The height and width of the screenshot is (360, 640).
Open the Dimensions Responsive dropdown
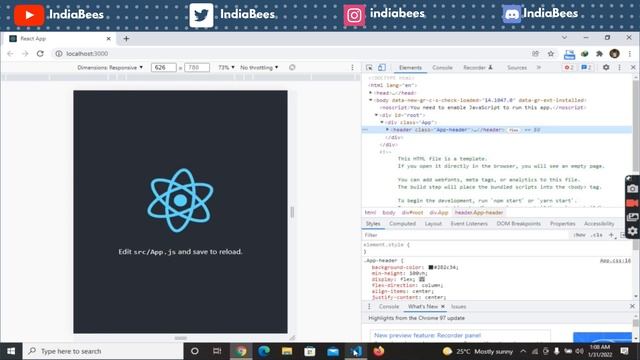(x=110, y=67)
